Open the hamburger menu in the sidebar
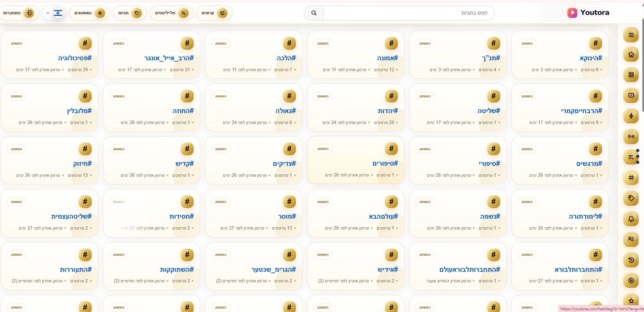The height and width of the screenshot is (312, 644). [631, 35]
